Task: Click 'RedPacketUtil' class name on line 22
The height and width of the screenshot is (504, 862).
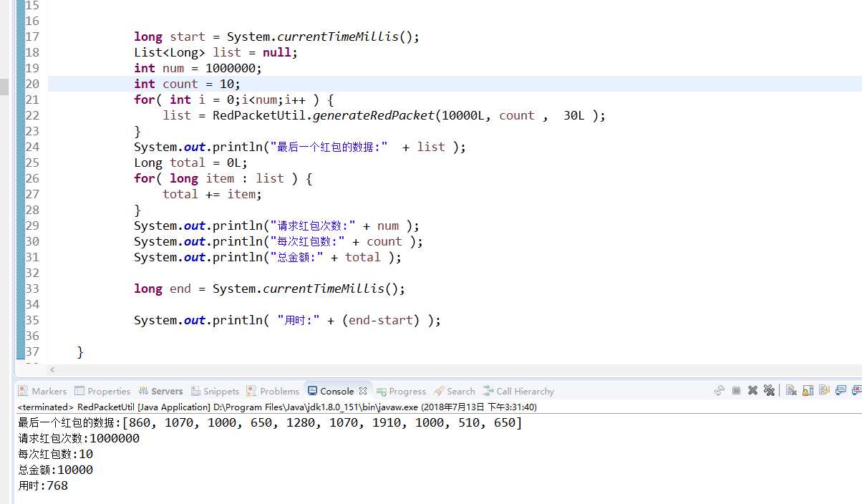Action: [259, 115]
